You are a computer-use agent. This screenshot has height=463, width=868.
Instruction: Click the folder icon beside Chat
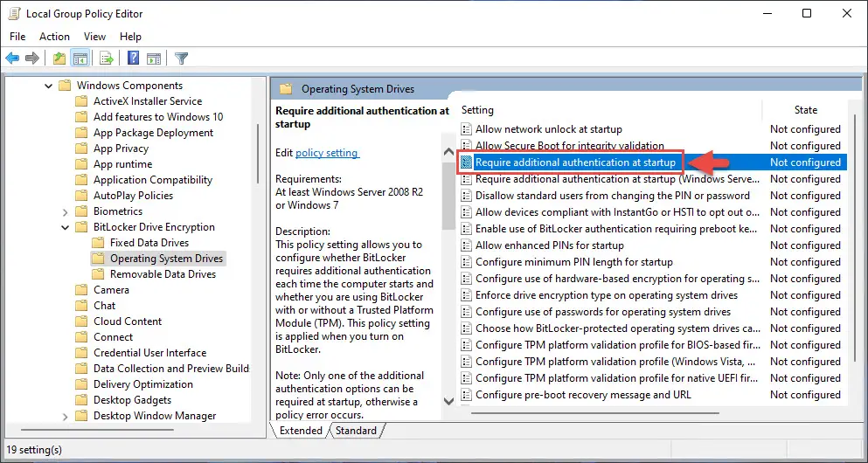coord(82,306)
